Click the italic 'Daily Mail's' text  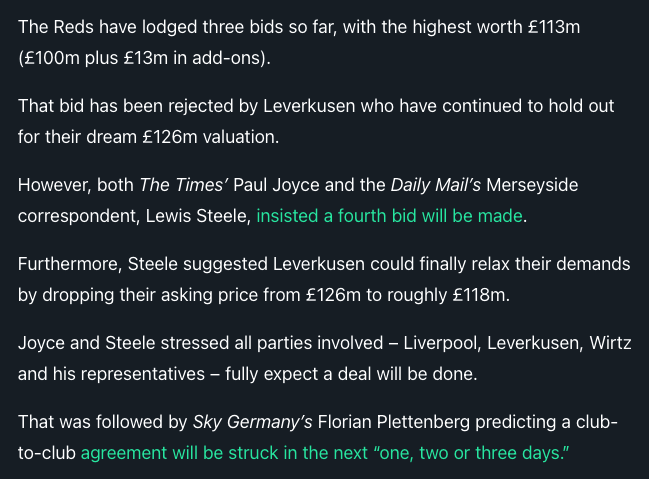click(436, 185)
